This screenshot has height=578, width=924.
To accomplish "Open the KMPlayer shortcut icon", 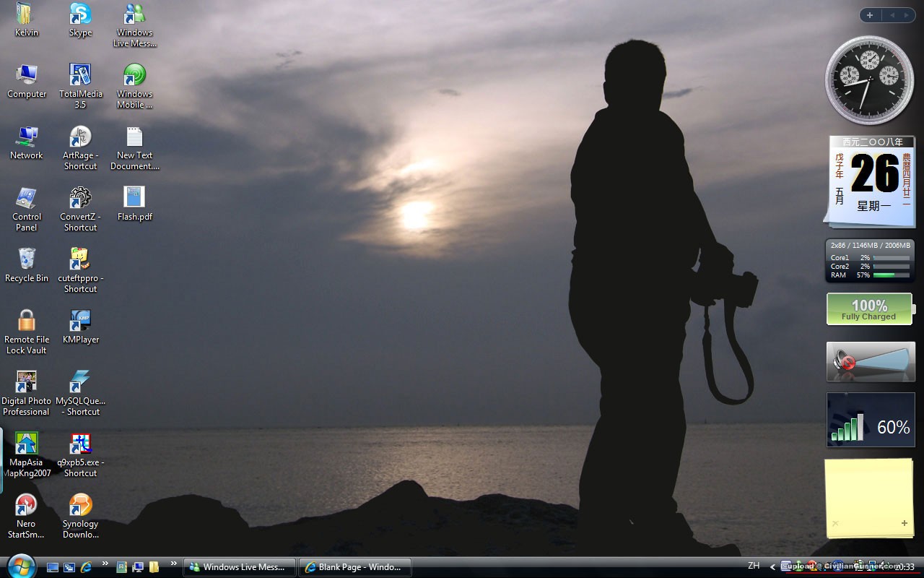I will pyautogui.click(x=80, y=322).
